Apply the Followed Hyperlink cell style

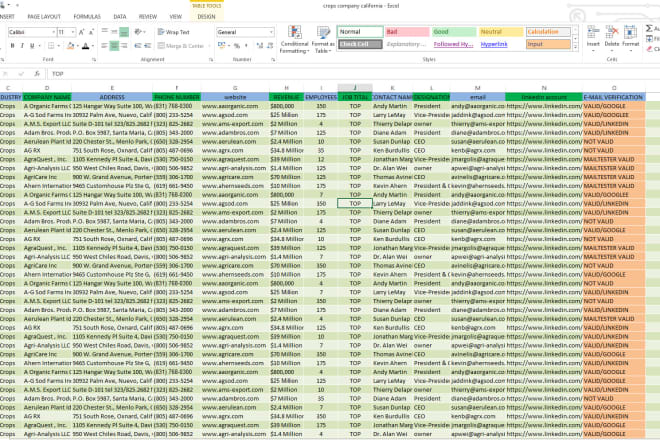click(453, 44)
